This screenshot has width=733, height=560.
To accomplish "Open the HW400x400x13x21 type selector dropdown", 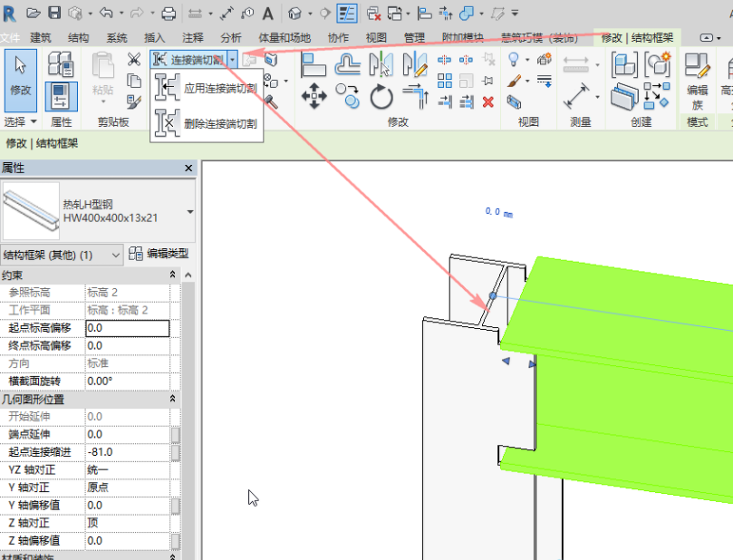I will [189, 211].
